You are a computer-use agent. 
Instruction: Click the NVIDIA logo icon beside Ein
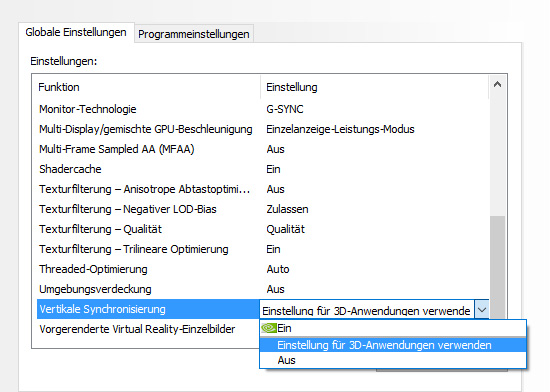[x=269, y=328]
